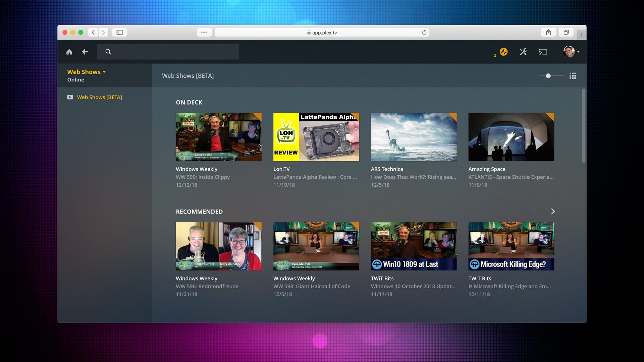Image resolution: width=644 pixels, height=362 pixels.
Task: Open the user avatar account menu
Action: [571, 52]
